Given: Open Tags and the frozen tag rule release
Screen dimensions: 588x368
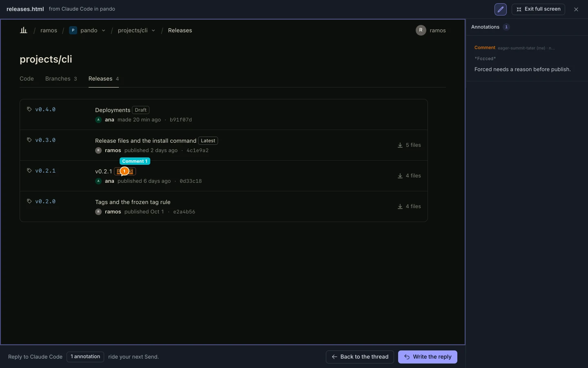Looking at the screenshot, I should (133, 202).
